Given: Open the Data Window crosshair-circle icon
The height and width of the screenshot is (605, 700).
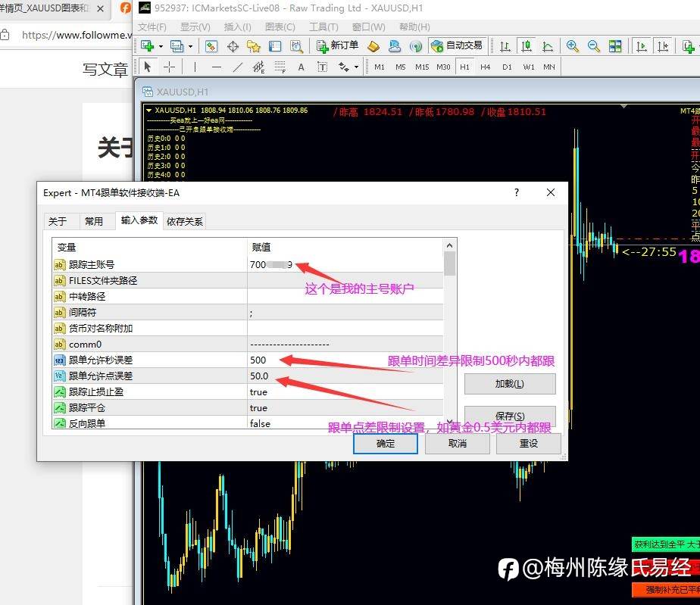Looking at the screenshot, I should pyautogui.click(x=233, y=46).
